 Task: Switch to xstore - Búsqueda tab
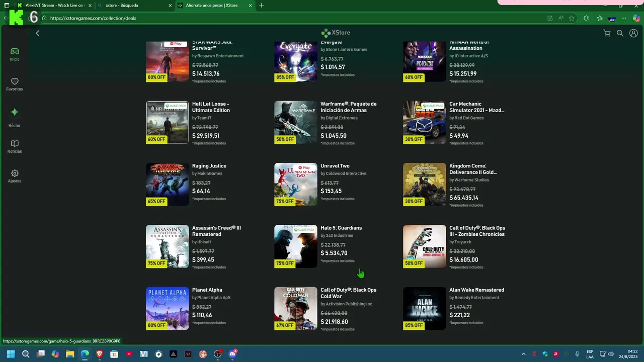[x=134, y=6]
